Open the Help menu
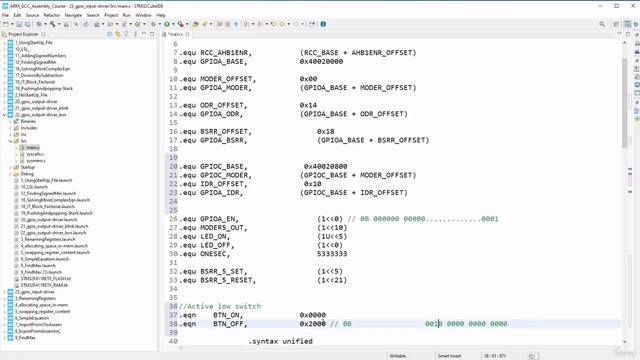 [161, 15]
